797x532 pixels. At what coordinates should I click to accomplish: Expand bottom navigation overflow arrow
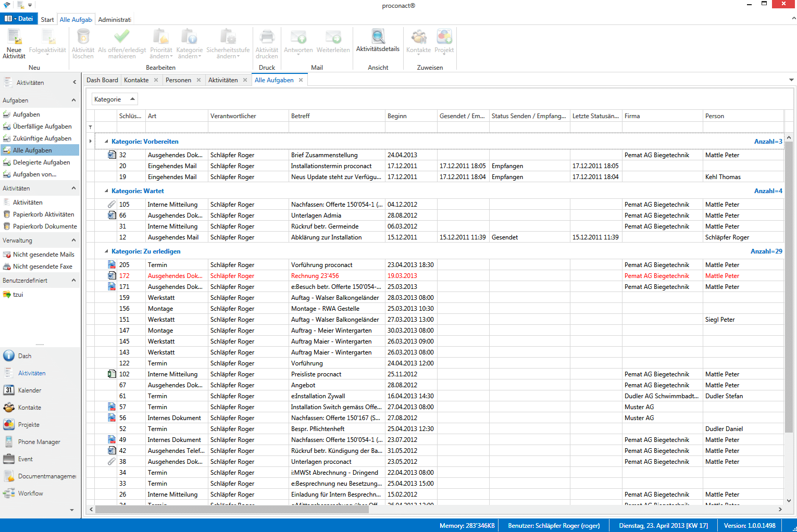click(x=72, y=510)
